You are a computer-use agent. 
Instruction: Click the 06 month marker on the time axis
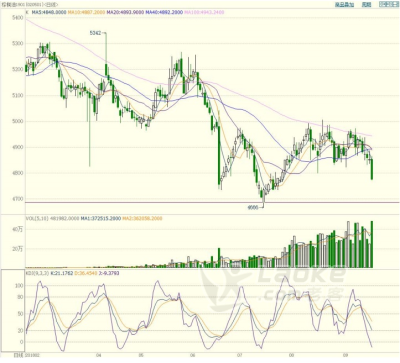pyautogui.click(x=192, y=355)
